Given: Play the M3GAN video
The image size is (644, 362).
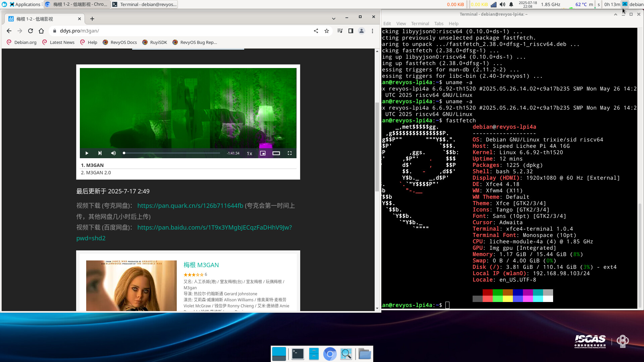Looking at the screenshot, I should click(x=87, y=153).
